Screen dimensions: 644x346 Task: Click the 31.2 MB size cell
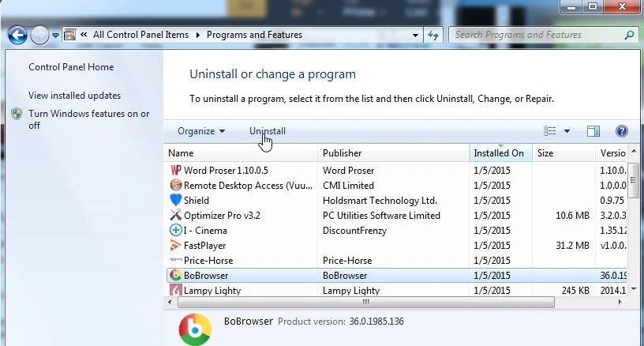click(x=572, y=246)
